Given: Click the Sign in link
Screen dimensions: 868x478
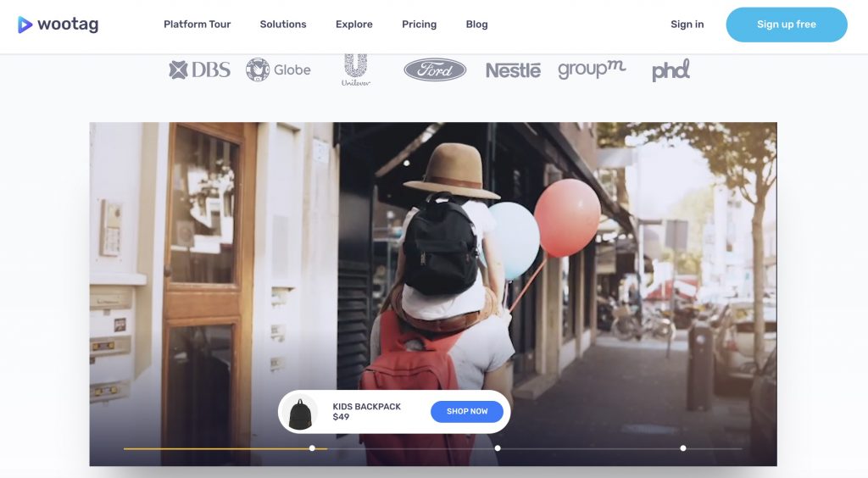Looking at the screenshot, I should tap(687, 25).
